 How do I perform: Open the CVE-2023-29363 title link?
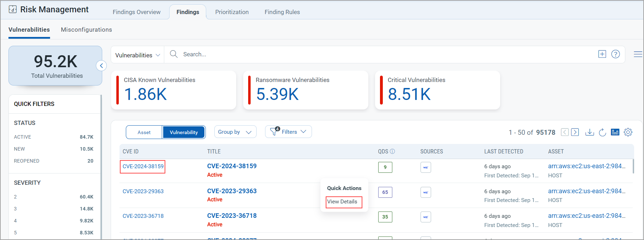pyautogui.click(x=232, y=191)
